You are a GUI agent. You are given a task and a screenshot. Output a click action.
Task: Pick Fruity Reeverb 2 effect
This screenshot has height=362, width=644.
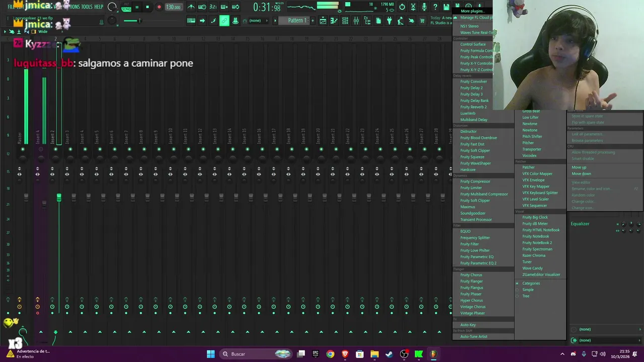pyautogui.click(x=473, y=107)
